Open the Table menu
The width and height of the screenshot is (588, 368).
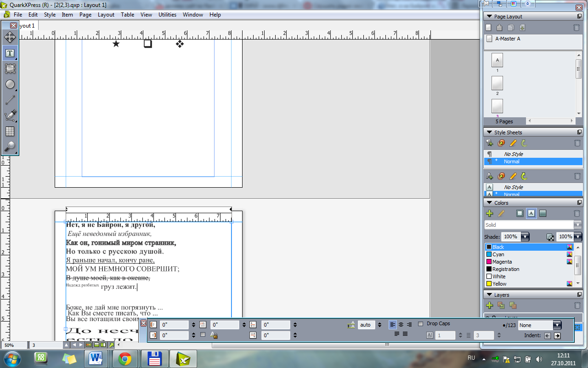(x=128, y=15)
